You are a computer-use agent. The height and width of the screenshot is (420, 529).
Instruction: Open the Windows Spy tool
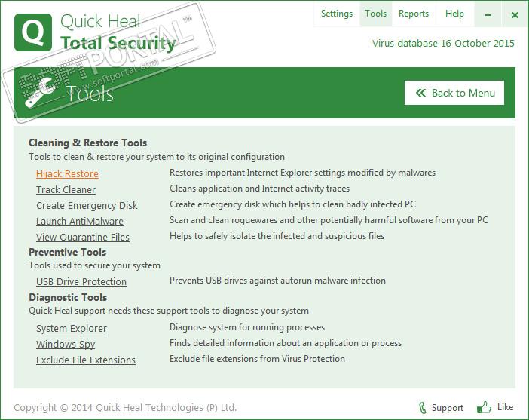pos(66,344)
